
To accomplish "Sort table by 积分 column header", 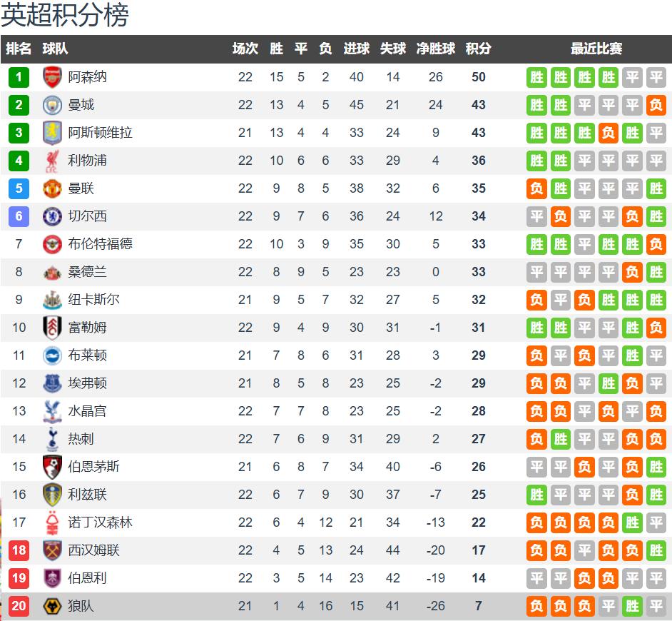I will click(478, 49).
